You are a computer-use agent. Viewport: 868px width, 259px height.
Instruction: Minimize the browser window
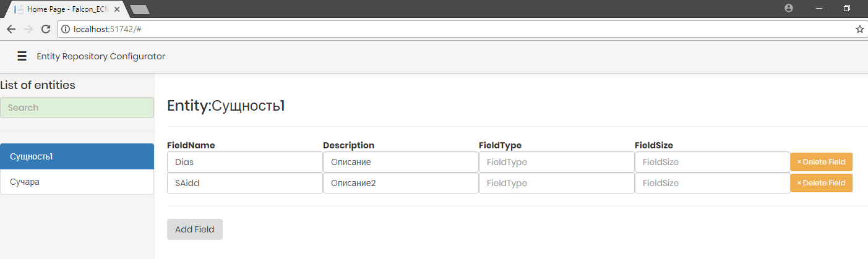[819, 9]
